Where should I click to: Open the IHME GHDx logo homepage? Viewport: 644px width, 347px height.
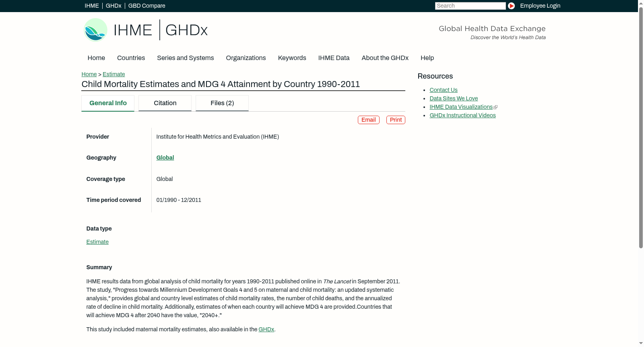click(146, 30)
